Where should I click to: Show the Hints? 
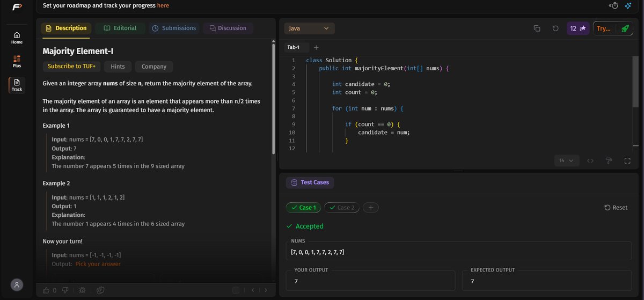(x=118, y=67)
